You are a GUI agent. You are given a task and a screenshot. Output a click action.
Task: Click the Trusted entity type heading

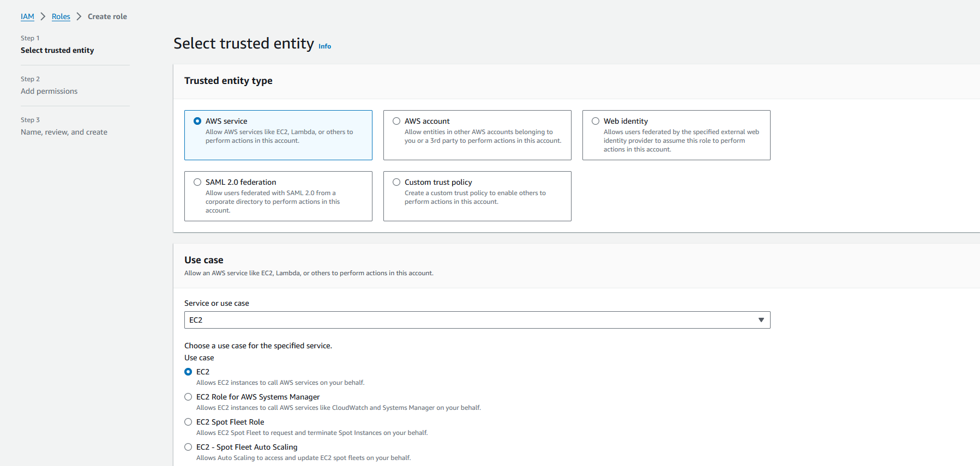point(229,81)
